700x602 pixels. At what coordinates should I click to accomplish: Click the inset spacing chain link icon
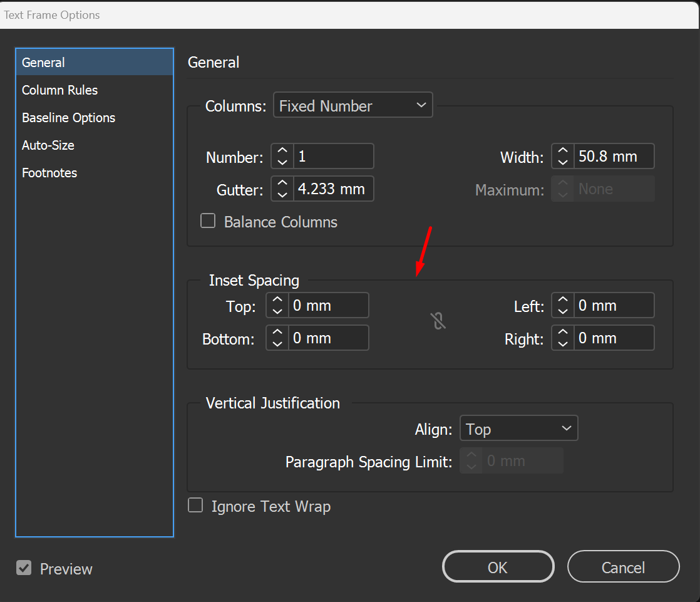(438, 322)
